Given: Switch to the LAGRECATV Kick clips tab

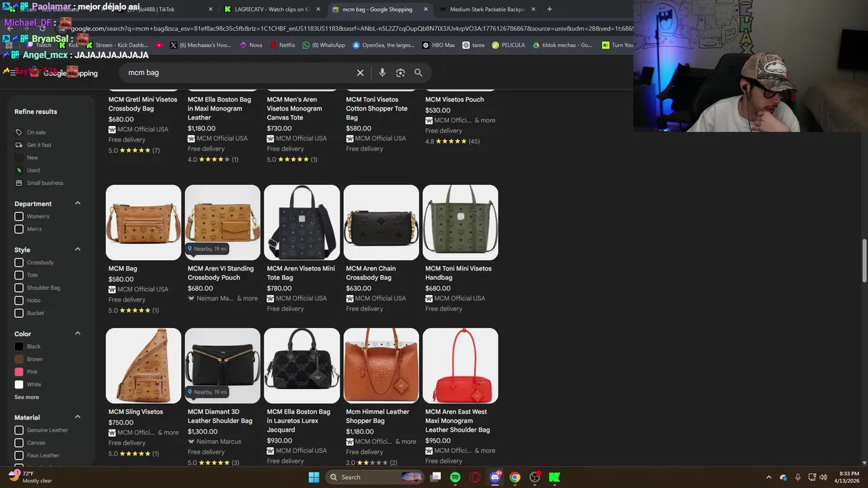Looking at the screenshot, I should tap(272, 9).
